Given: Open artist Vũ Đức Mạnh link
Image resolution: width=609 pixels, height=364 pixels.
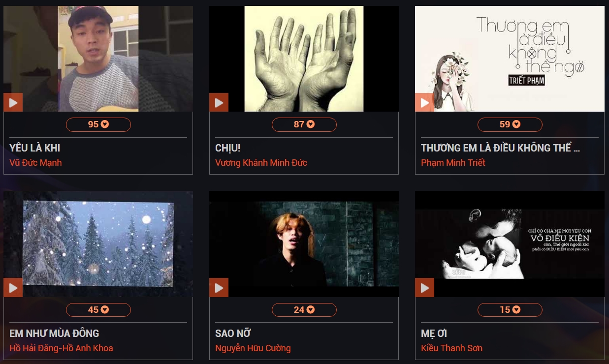Looking at the screenshot, I should tap(35, 163).
